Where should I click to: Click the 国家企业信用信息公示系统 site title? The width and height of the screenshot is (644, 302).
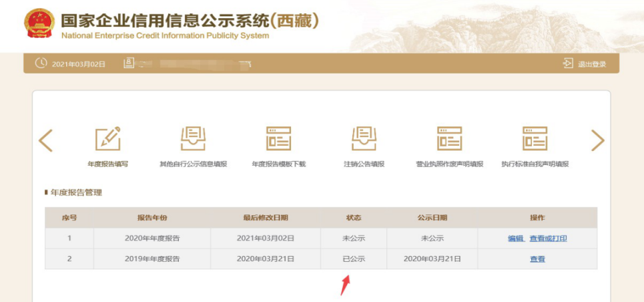(190, 21)
